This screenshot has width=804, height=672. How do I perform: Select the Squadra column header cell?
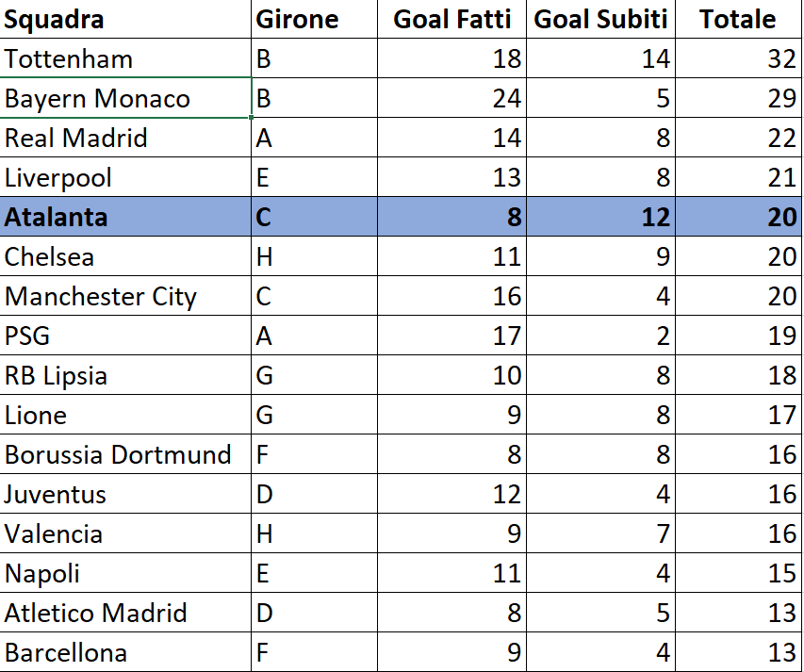(126, 20)
